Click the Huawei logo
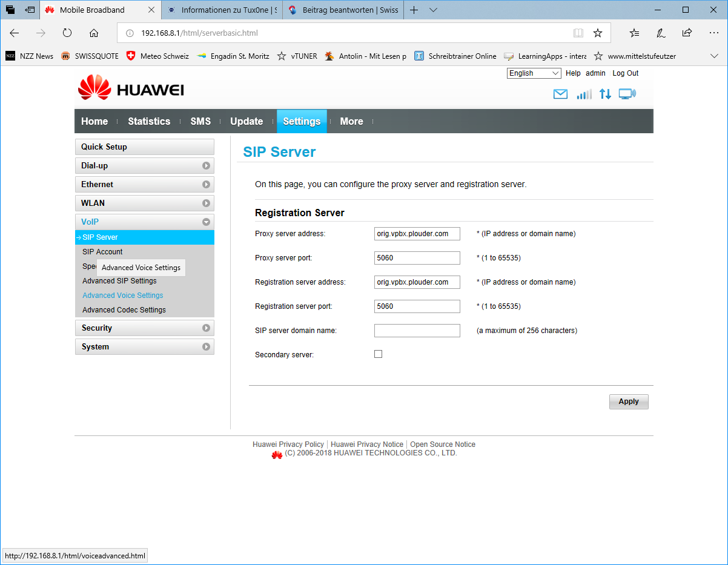The image size is (728, 565). coord(131,89)
